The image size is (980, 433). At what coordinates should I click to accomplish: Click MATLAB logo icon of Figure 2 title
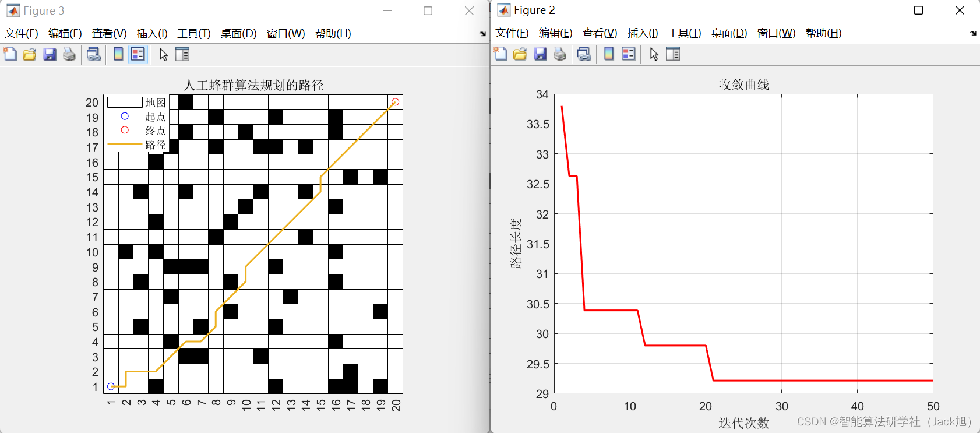(x=503, y=10)
